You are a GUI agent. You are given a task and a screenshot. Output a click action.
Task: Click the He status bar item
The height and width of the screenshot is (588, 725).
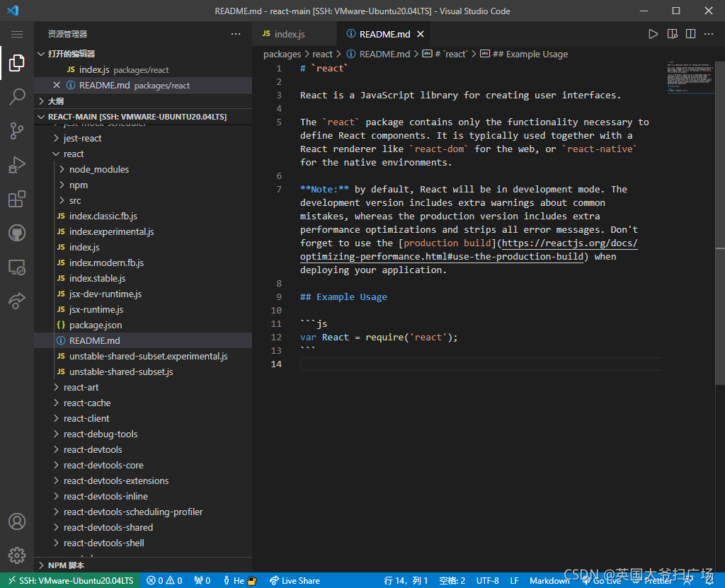(239, 581)
